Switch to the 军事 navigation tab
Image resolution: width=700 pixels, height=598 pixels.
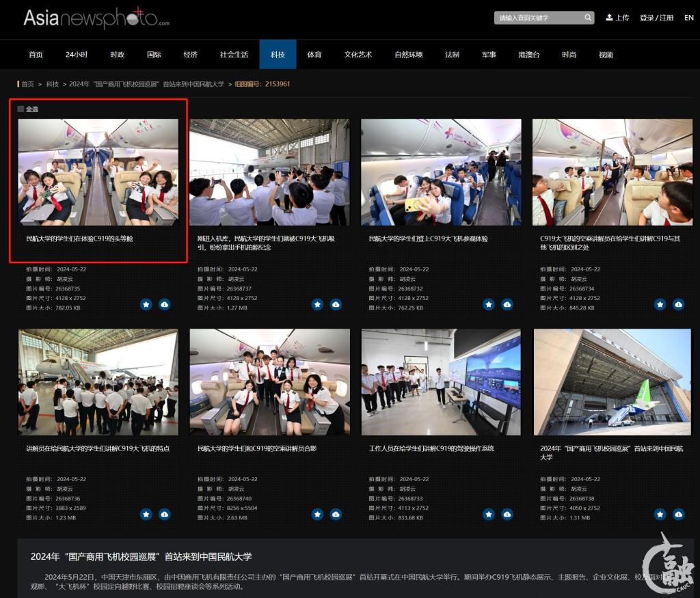(489, 55)
